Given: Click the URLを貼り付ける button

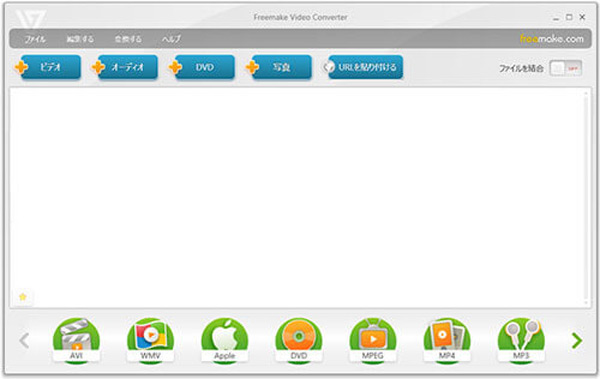Looking at the screenshot, I should pos(363,67).
